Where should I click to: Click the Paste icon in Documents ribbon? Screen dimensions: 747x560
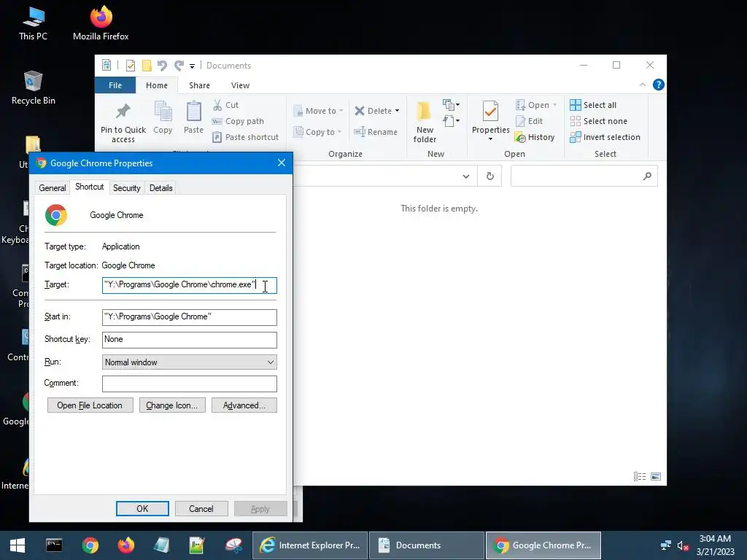(x=193, y=117)
